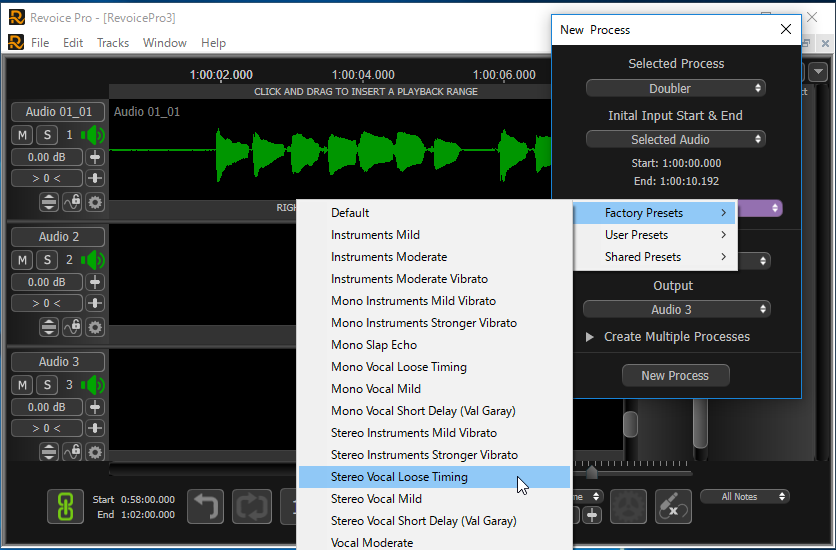Click pan adjuster beside Audio 3 pan value
Screen dimensions: 836x550
tap(95, 427)
